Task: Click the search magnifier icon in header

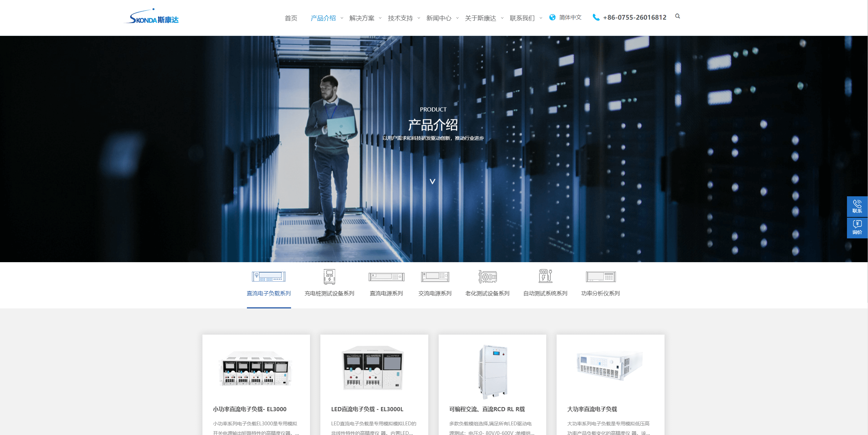Action: (677, 16)
